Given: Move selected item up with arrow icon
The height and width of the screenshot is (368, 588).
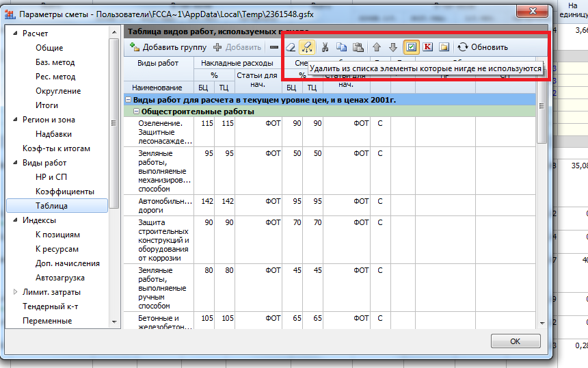Looking at the screenshot, I should (377, 47).
